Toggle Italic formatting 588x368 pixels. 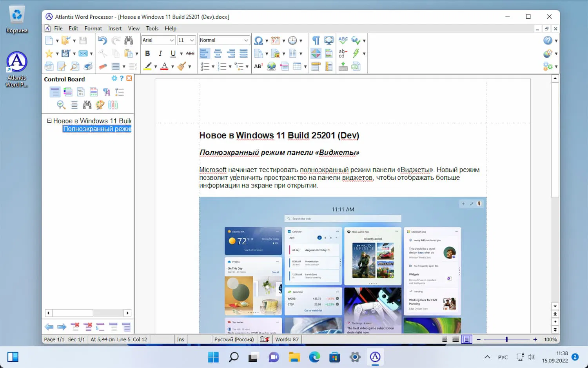pyautogui.click(x=160, y=53)
